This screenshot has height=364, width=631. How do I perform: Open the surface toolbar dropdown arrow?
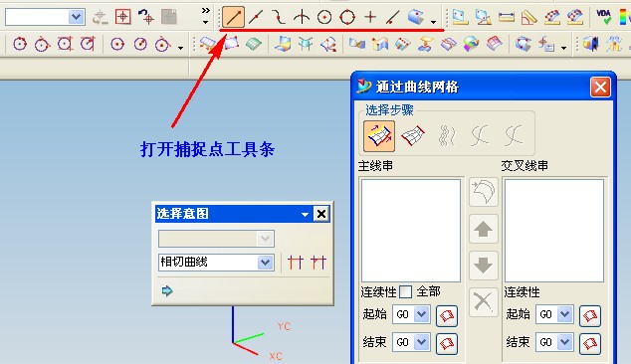tap(563, 48)
